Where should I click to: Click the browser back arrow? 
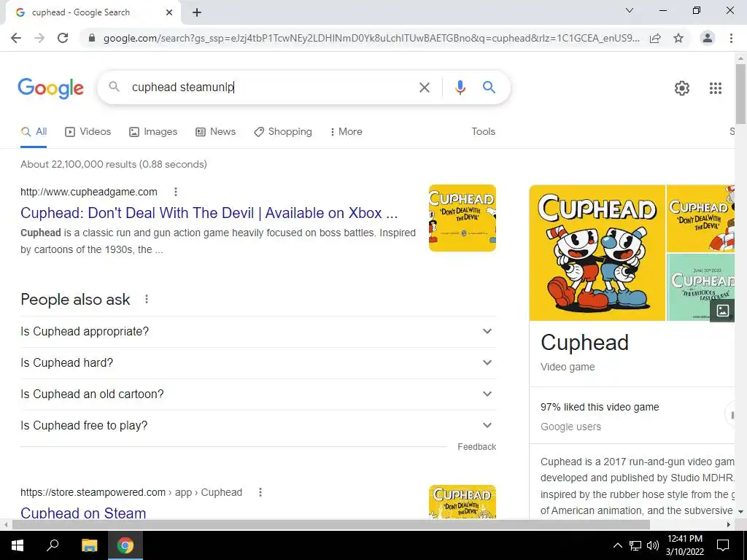[16, 38]
